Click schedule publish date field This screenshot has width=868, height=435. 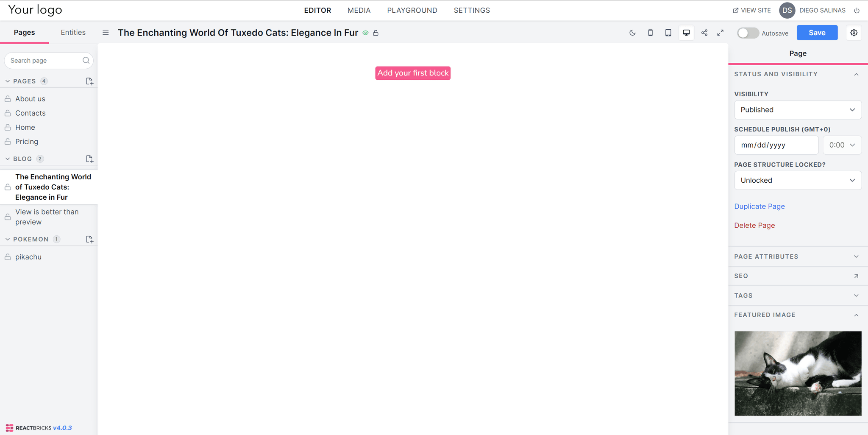776,145
